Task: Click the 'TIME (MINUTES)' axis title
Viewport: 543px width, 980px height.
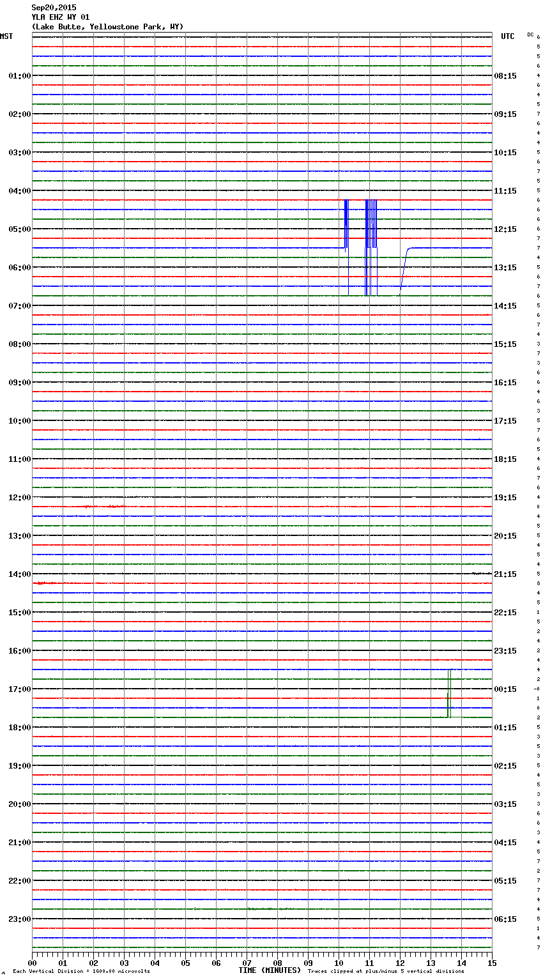Action: [x=270, y=970]
